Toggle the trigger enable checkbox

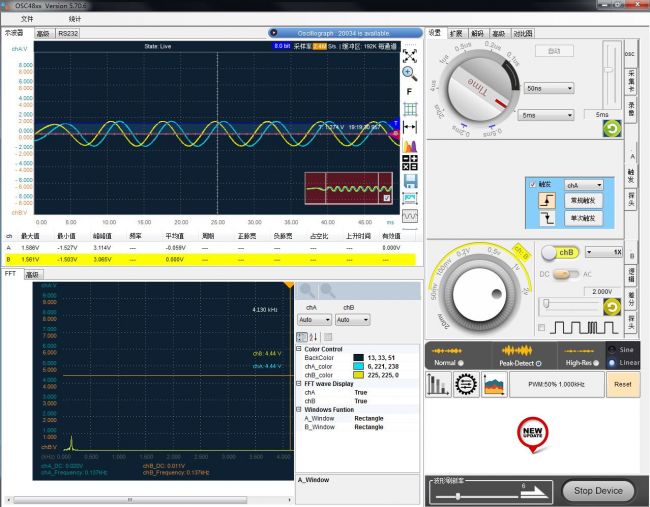click(533, 185)
